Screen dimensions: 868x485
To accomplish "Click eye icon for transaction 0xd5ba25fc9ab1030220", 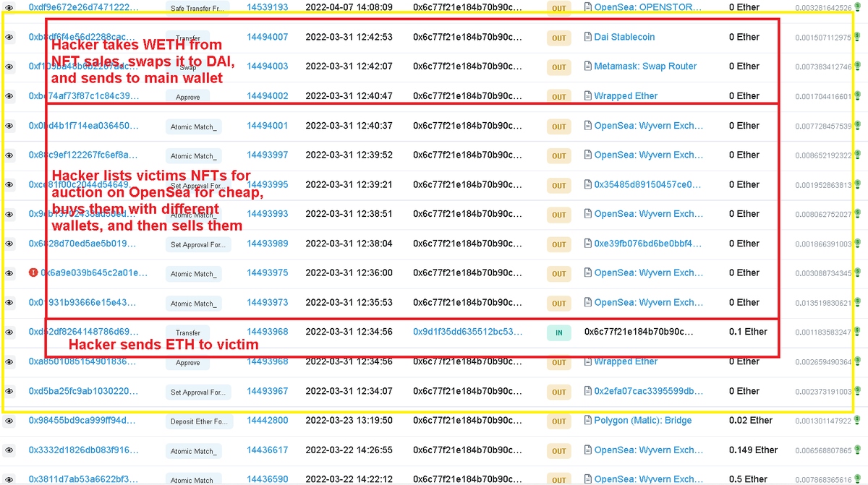I will tap(9, 392).
